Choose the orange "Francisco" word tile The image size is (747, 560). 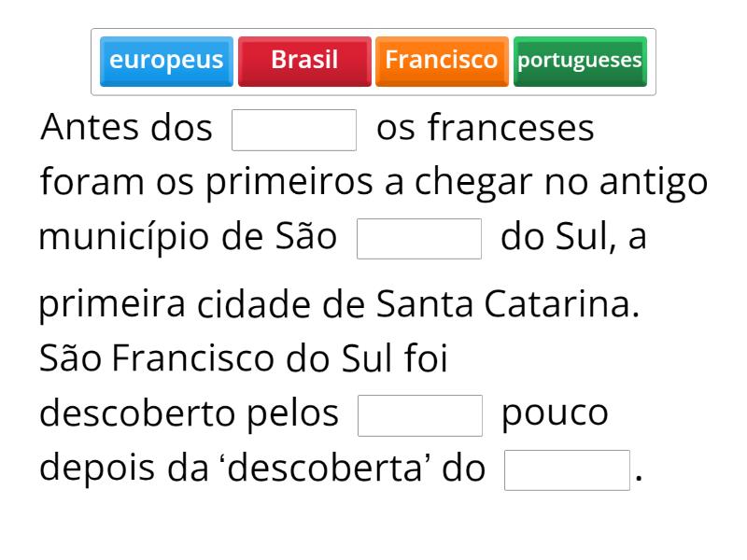coord(442,61)
